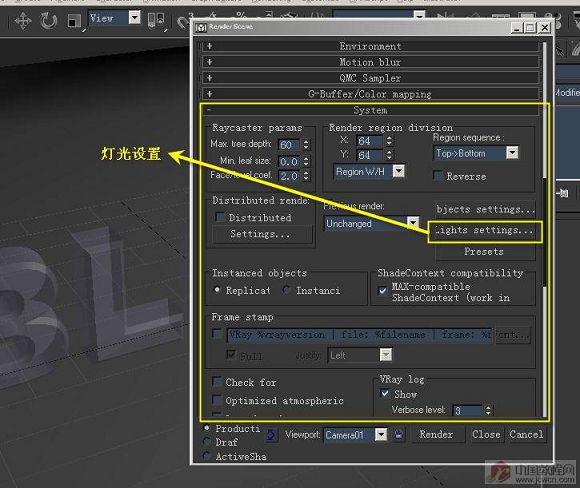Toggle the VRay log Show checkbox
This screenshot has height=488, width=580.
pos(385,393)
